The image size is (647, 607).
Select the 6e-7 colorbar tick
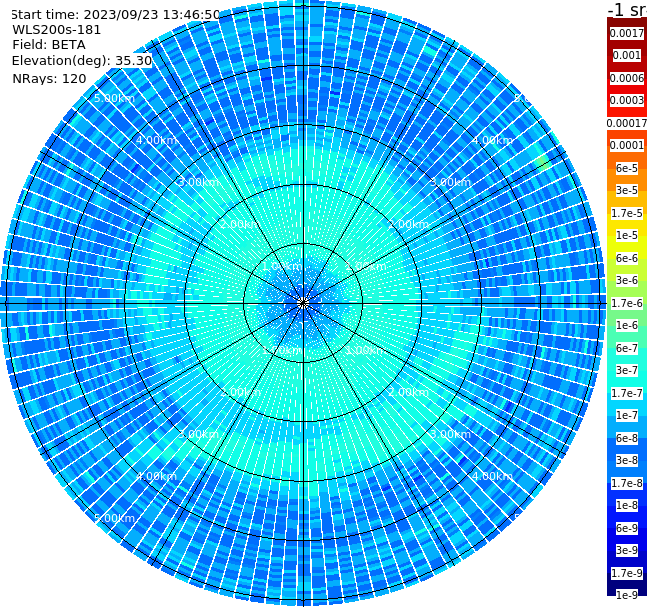pyautogui.click(x=627, y=348)
